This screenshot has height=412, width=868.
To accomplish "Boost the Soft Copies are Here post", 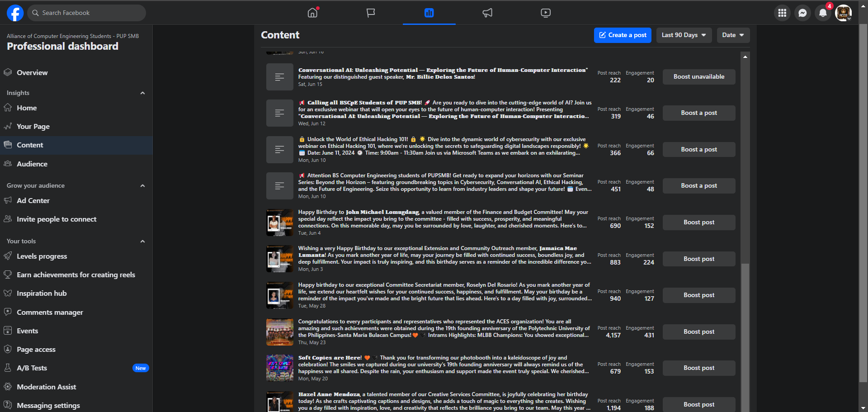I will coord(699,368).
